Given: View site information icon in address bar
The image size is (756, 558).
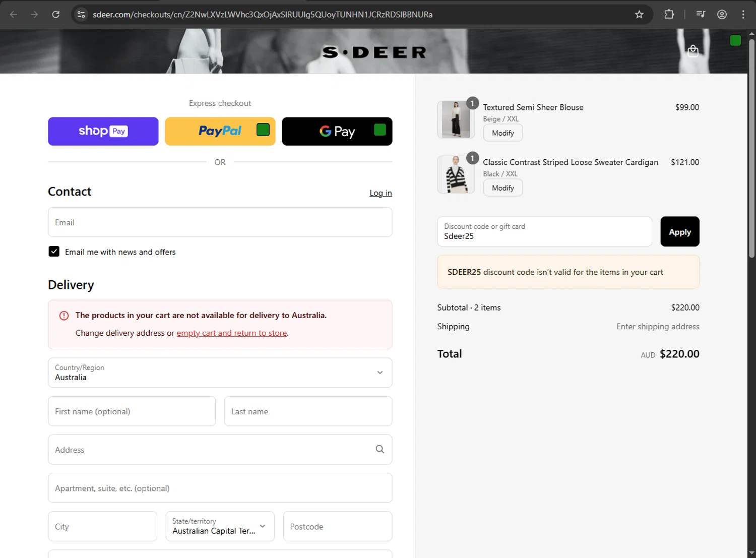Looking at the screenshot, I should tap(81, 15).
